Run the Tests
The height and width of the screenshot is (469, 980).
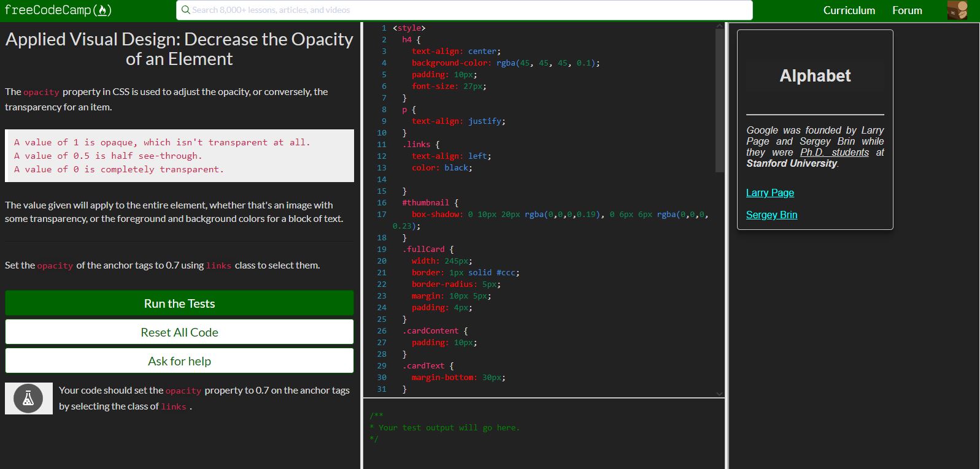[x=179, y=303]
